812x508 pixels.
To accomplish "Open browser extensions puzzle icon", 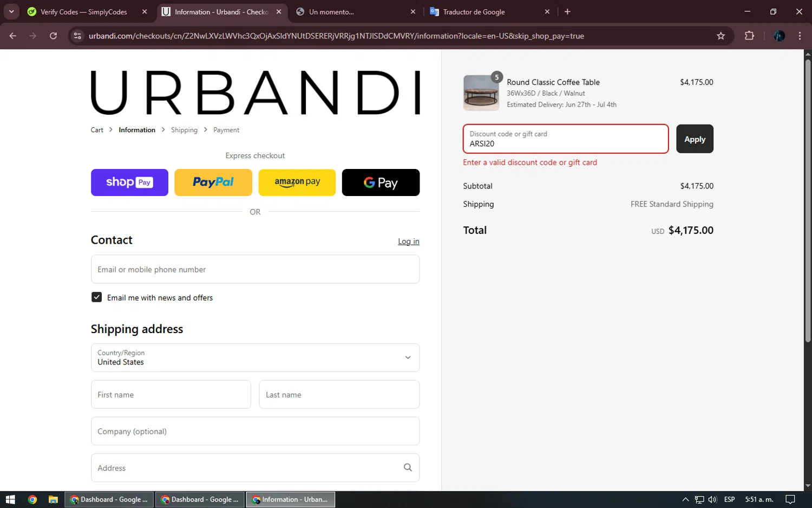I will click(749, 36).
